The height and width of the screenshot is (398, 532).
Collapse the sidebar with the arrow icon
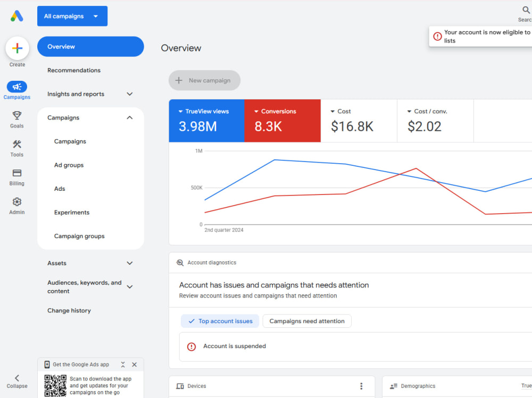(17, 378)
